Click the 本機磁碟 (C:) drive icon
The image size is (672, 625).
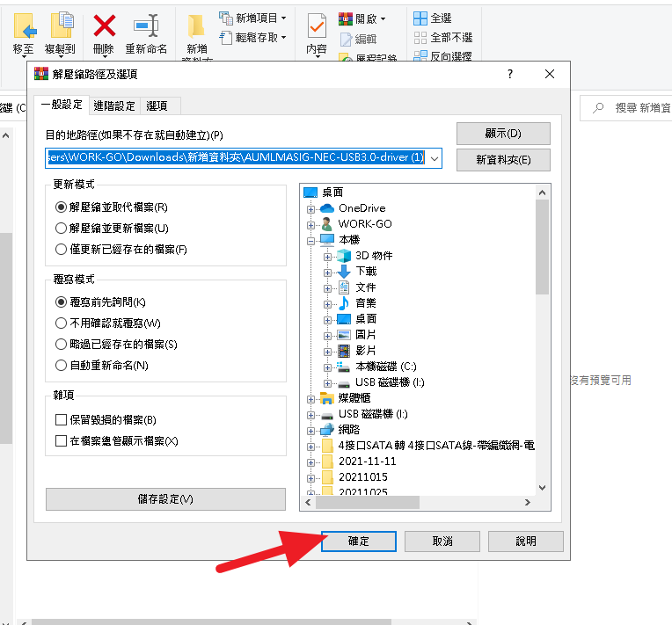pyautogui.click(x=343, y=367)
